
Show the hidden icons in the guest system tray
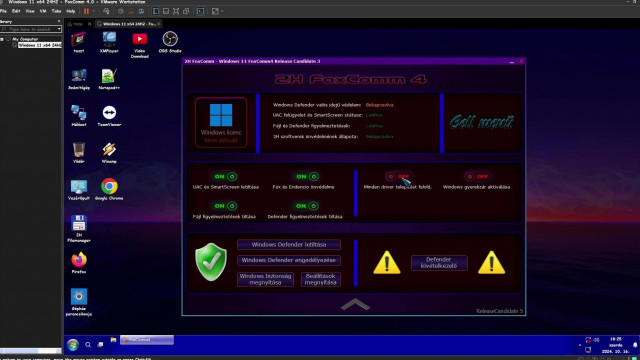coord(580,345)
